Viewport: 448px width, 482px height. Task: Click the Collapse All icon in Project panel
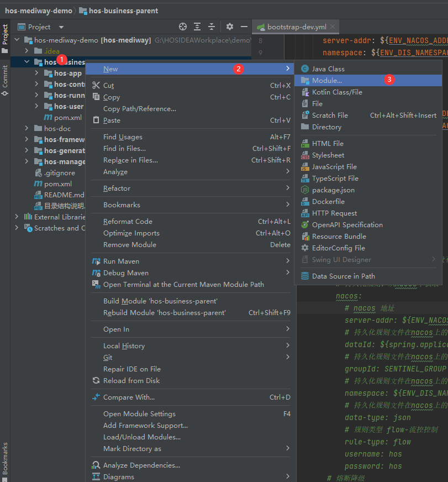tap(211, 27)
